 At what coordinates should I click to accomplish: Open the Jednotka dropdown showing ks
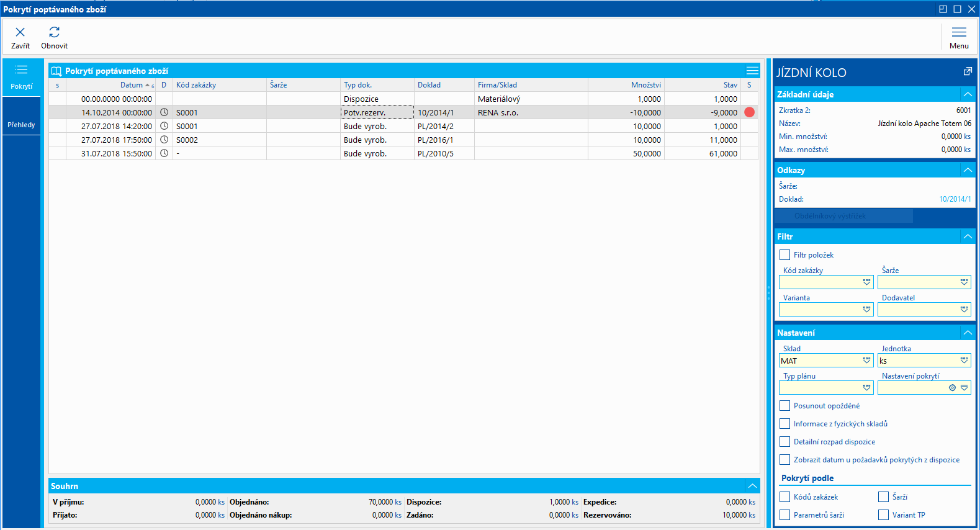[x=964, y=361]
